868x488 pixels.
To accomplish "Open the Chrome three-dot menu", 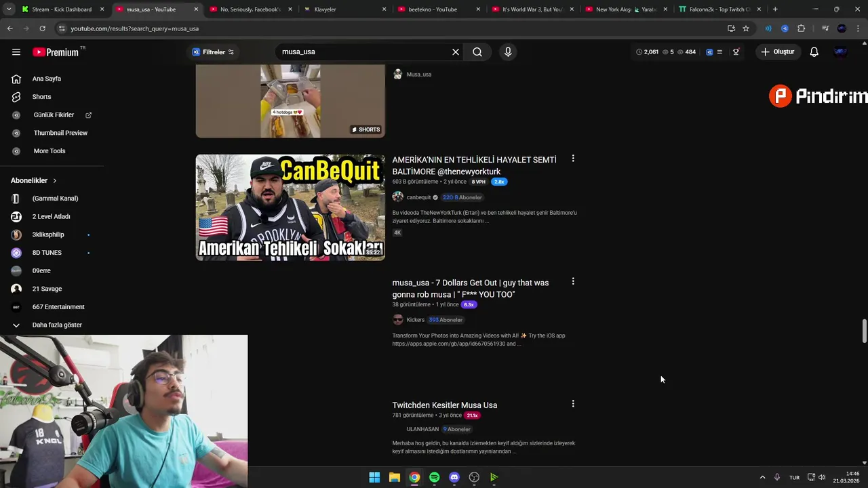I will pos(859,28).
